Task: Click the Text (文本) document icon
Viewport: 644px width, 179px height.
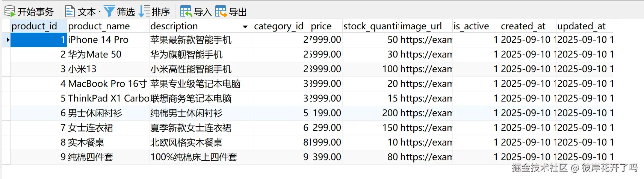Action: pyautogui.click(x=70, y=12)
